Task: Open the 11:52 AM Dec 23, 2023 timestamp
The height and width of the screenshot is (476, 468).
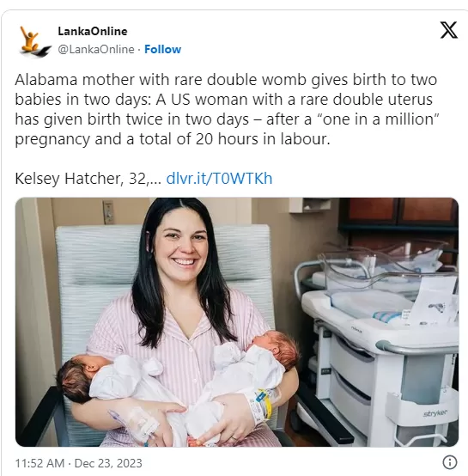Action: pos(78,463)
